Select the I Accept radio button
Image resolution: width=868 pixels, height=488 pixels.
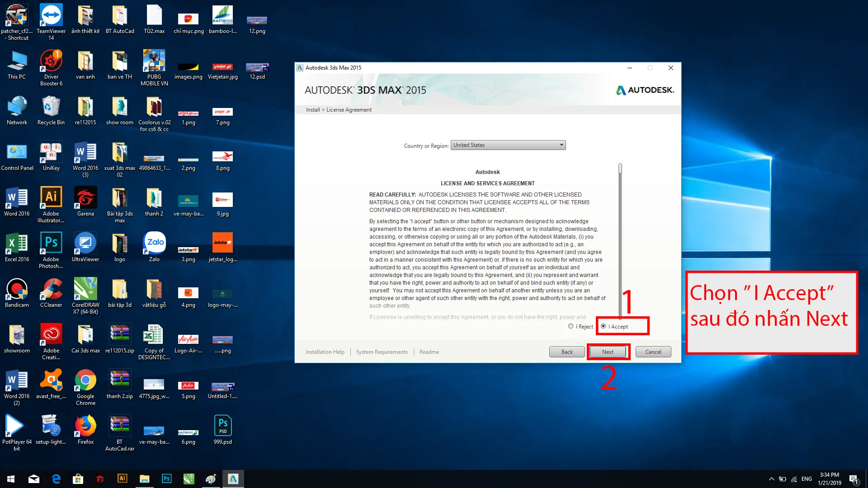click(x=603, y=326)
